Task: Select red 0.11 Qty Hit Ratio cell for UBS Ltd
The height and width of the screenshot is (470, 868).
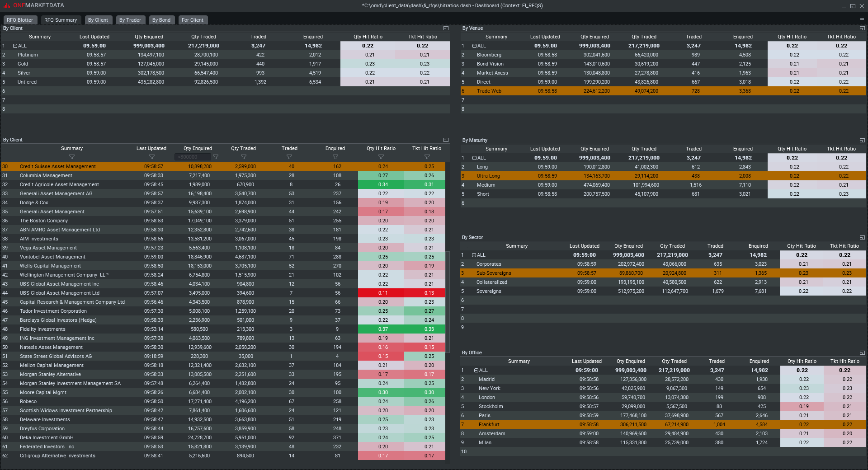Action: point(381,293)
